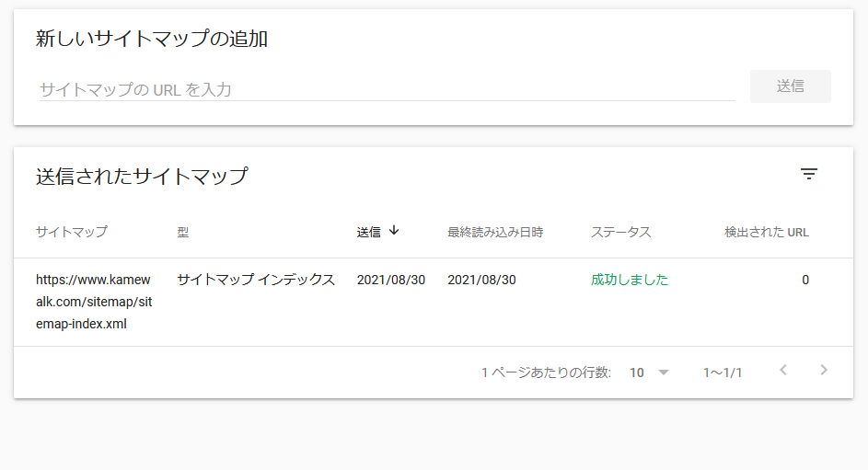This screenshot has width=868, height=470.
Task: Click the sort arrow beside 送信 column
Action: [x=394, y=231]
